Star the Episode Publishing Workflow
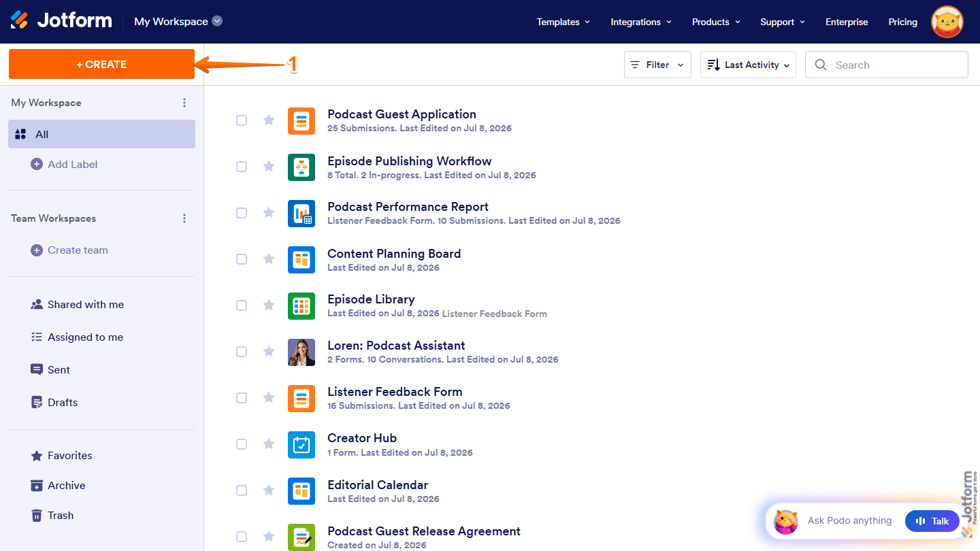Image resolution: width=980 pixels, height=551 pixels. click(269, 167)
